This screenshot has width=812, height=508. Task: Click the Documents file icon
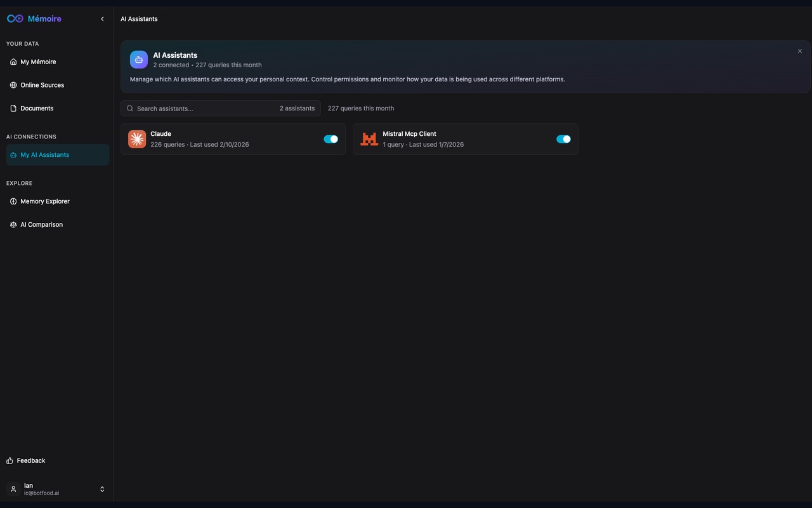click(x=13, y=108)
